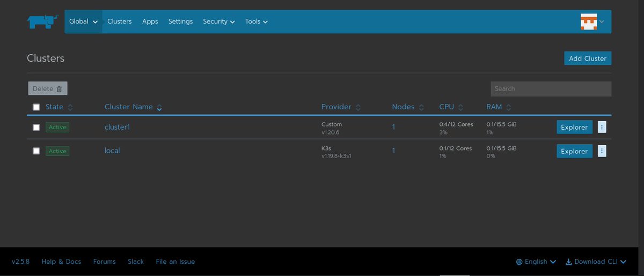Open the Settings nav item
The width and height of the screenshot is (644, 276).
tap(180, 21)
